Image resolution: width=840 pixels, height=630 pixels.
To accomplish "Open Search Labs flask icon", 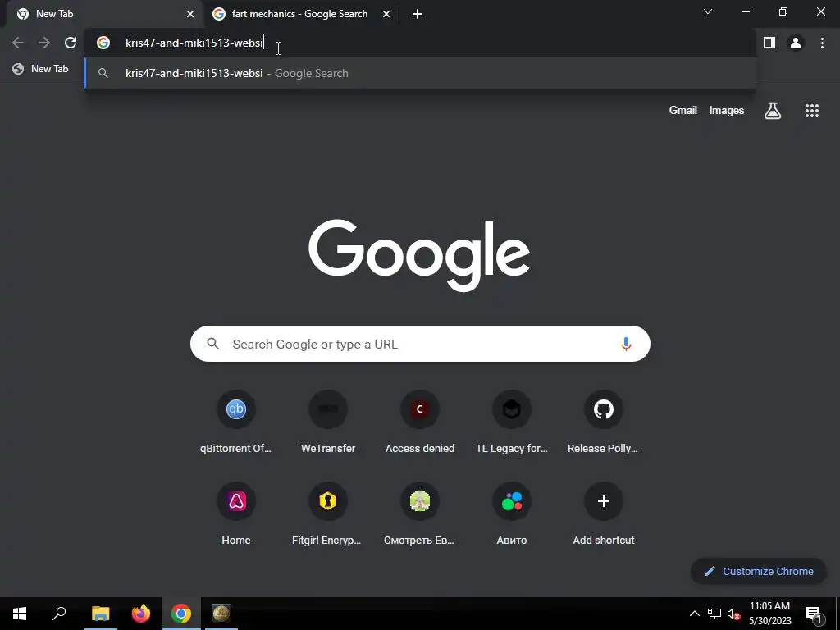I will click(x=773, y=111).
